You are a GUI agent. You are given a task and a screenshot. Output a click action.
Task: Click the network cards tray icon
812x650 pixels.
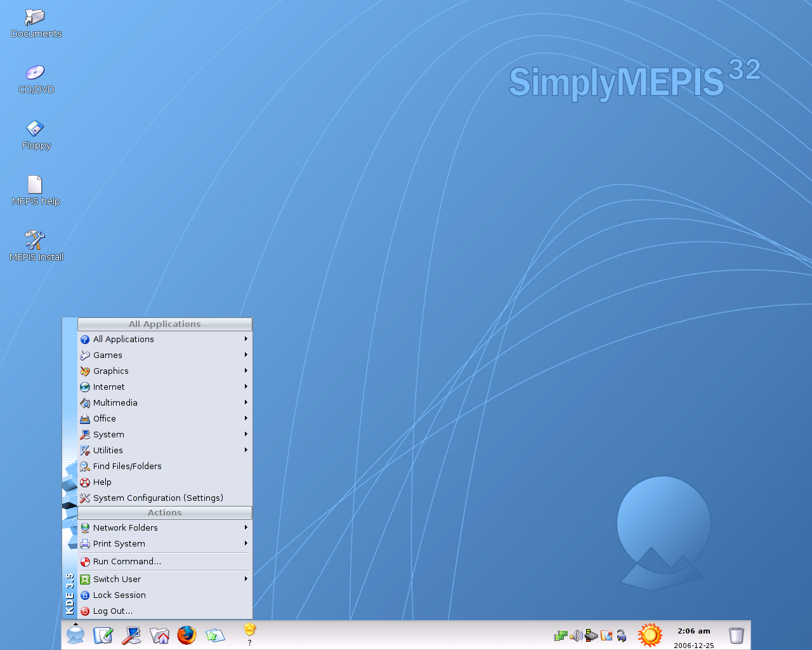tap(560, 635)
